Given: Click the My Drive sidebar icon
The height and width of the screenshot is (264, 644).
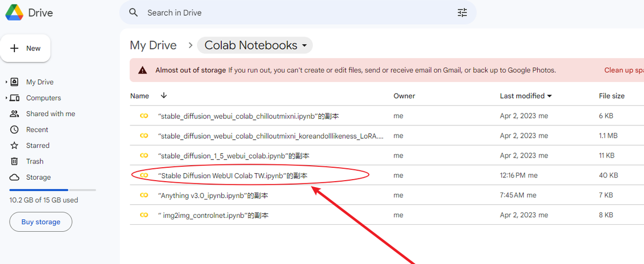Looking at the screenshot, I should 15,82.
